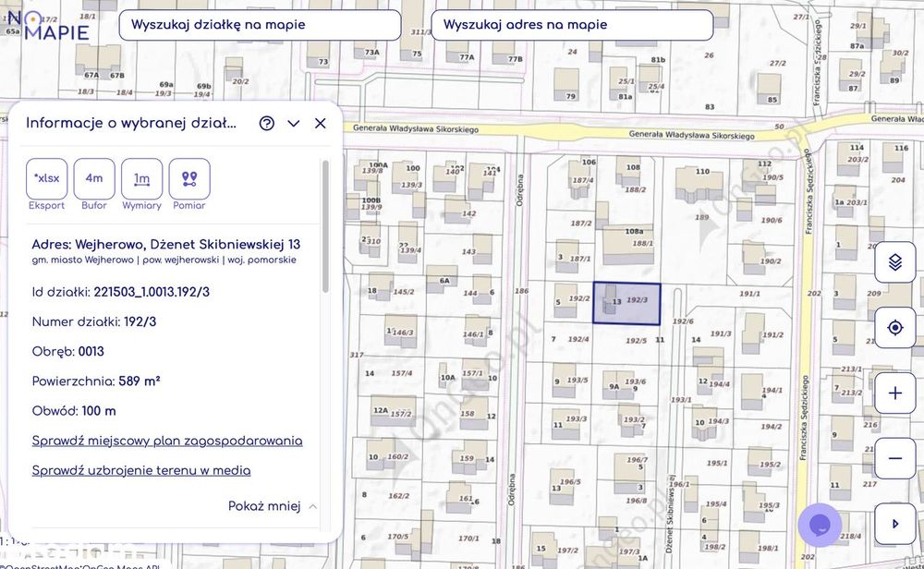The height and width of the screenshot is (569, 924).
Task: Open the chat bubble widget
Action: tap(820, 525)
